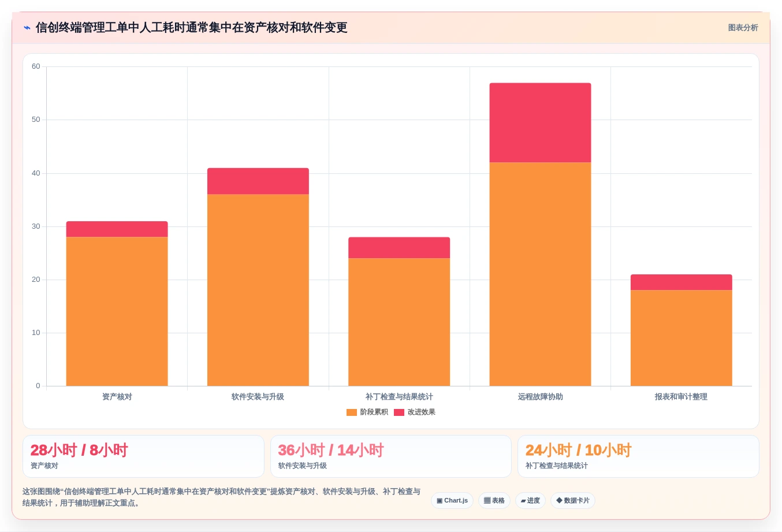Viewport: 782px width, 532px height.
Task: Click the red 改进效果 legend swatch
Action: (x=399, y=412)
